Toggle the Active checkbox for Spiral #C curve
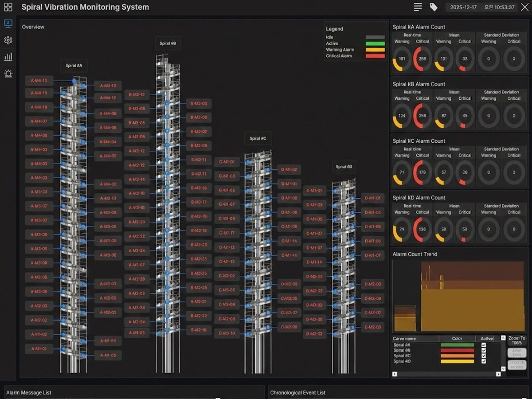The height and width of the screenshot is (399, 532). pos(484,356)
